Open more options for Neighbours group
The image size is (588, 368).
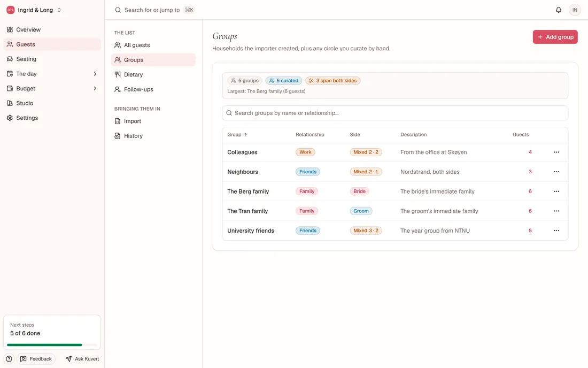tap(556, 172)
